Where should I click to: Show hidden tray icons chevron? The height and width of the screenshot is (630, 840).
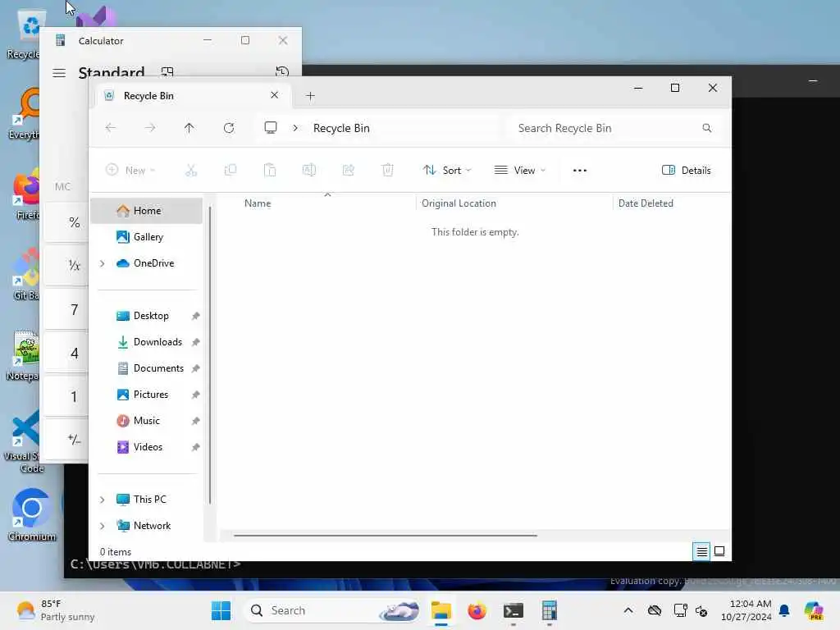[628, 610]
